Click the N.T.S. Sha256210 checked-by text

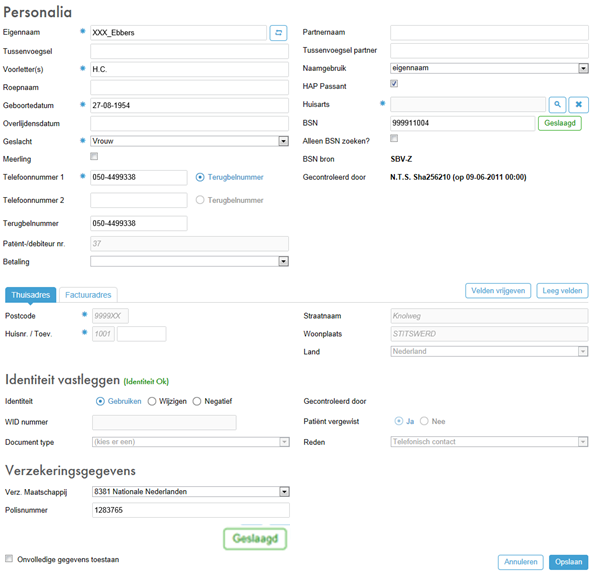[x=458, y=177]
